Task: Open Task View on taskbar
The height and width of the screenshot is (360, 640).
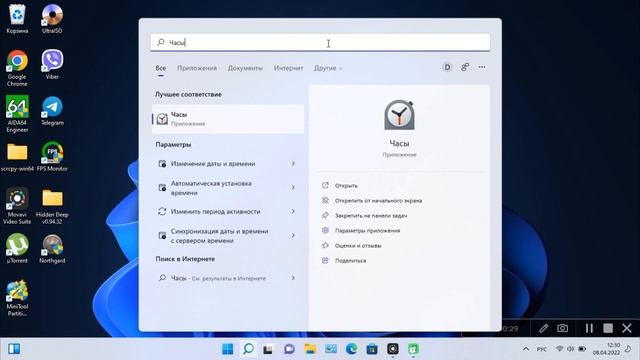Action: coord(268,349)
